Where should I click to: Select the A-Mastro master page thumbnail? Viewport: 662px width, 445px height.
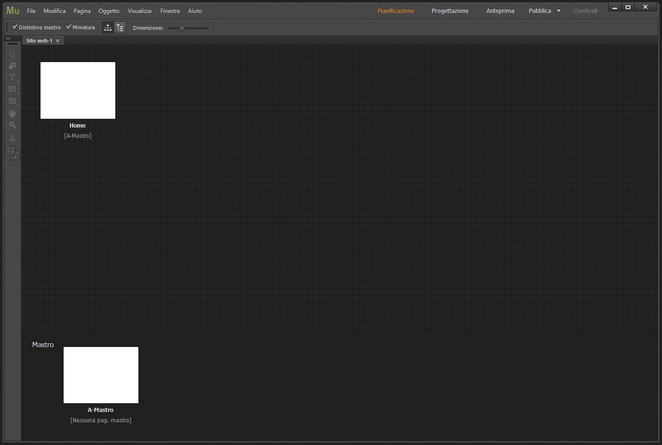coord(101,375)
